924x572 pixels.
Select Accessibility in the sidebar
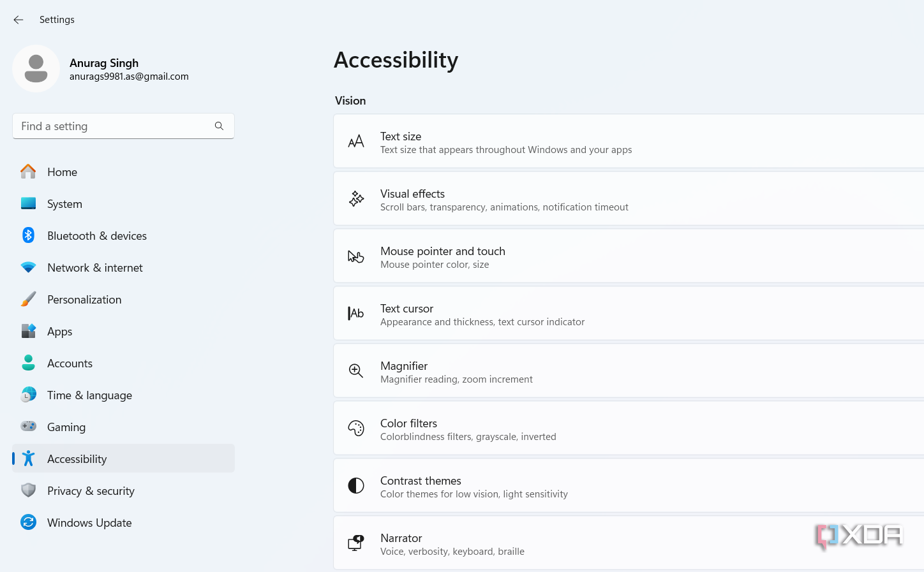[x=123, y=459]
